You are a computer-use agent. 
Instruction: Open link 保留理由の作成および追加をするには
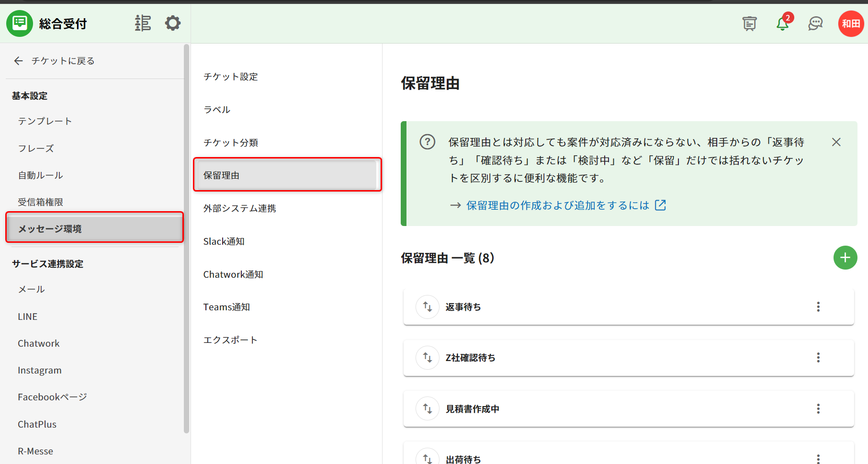click(558, 205)
